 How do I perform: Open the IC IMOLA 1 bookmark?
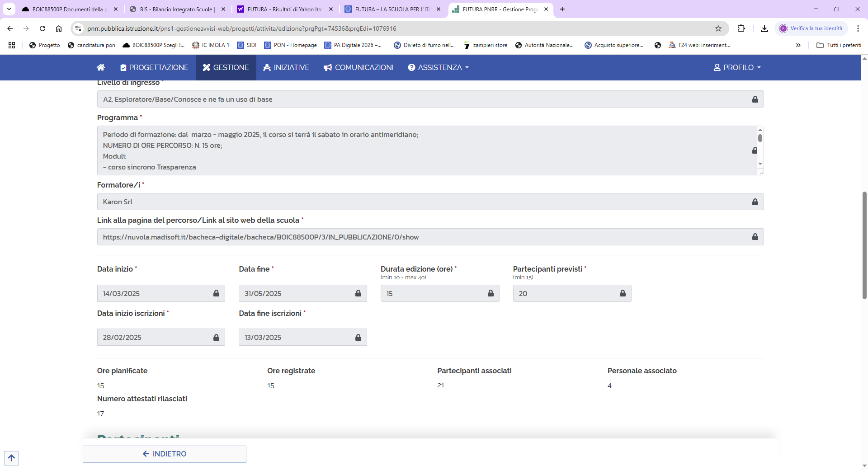[x=211, y=45]
